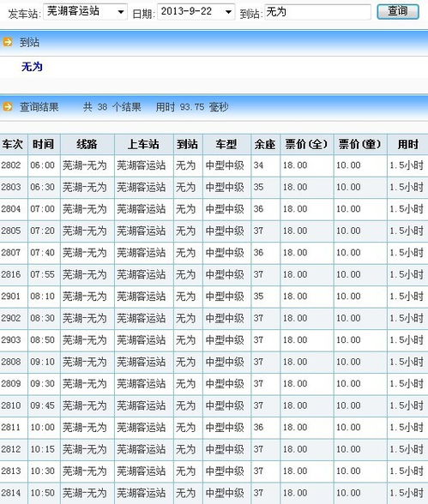Click 芜湖客运站 station in row 2804

pos(142,209)
